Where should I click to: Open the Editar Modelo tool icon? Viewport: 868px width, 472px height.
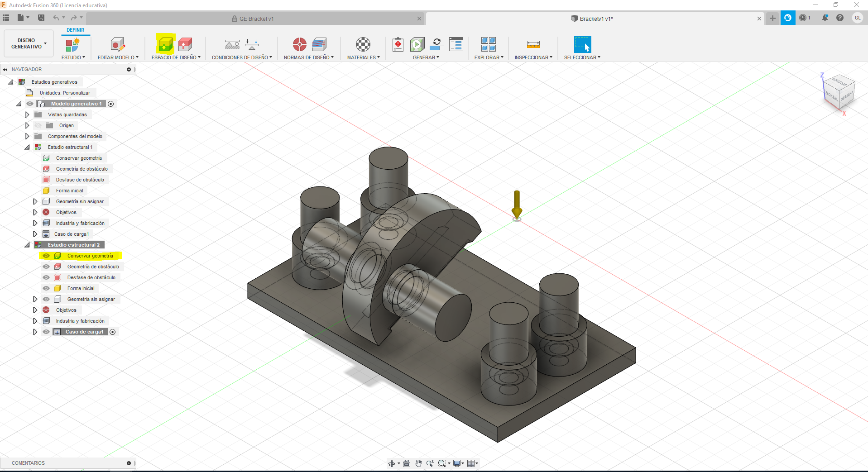118,44
